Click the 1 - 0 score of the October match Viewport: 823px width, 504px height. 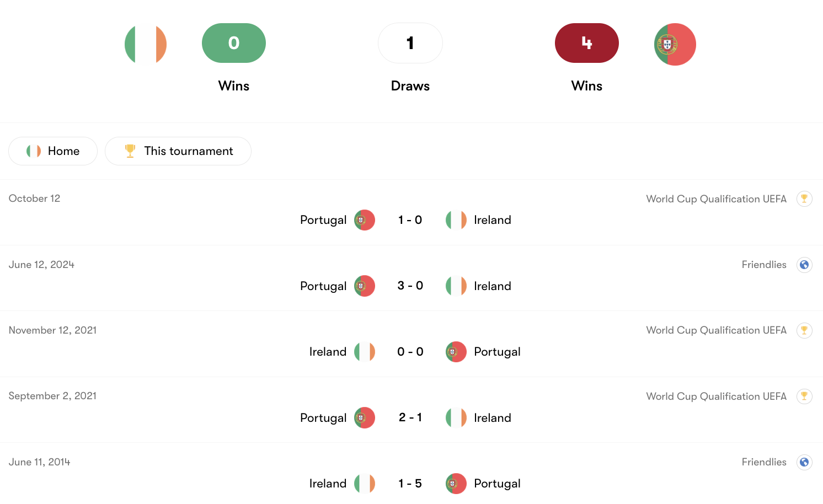(410, 219)
